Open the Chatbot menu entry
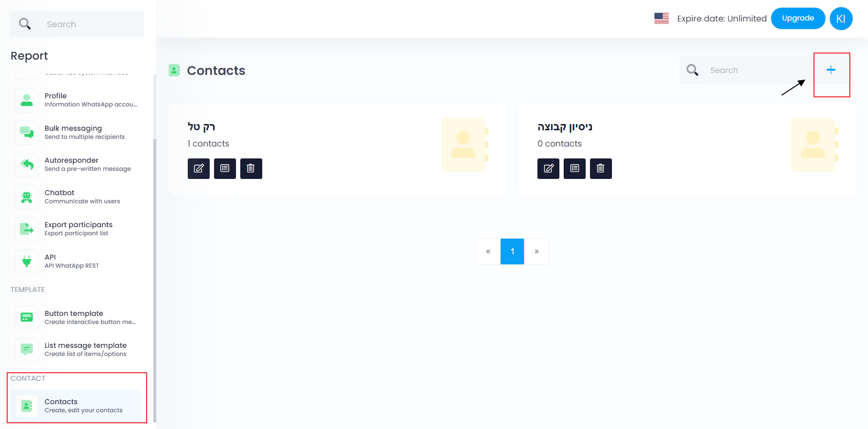This screenshot has height=429, width=868. (x=76, y=197)
